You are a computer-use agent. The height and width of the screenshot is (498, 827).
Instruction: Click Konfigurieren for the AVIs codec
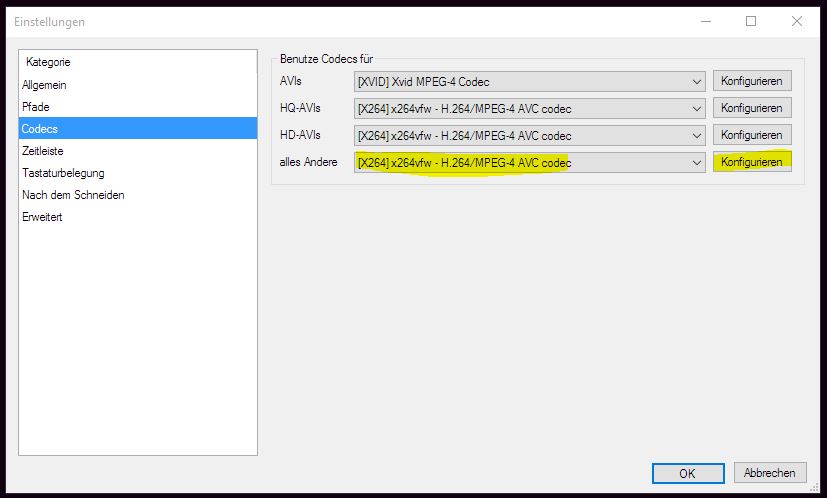752,81
